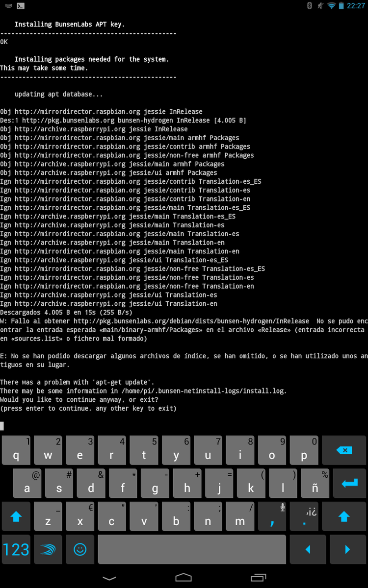Tap the f key
Screen dimensions: 368x588
click(123, 483)
